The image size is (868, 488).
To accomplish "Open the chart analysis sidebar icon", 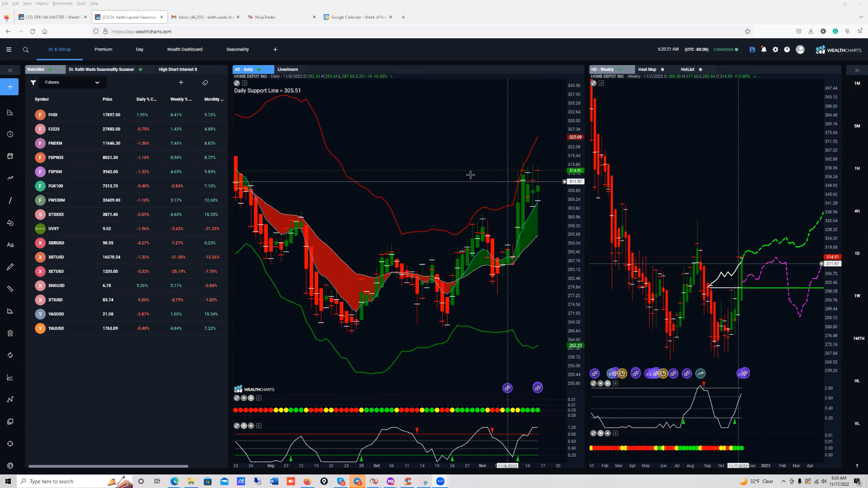I will pyautogui.click(x=10, y=113).
